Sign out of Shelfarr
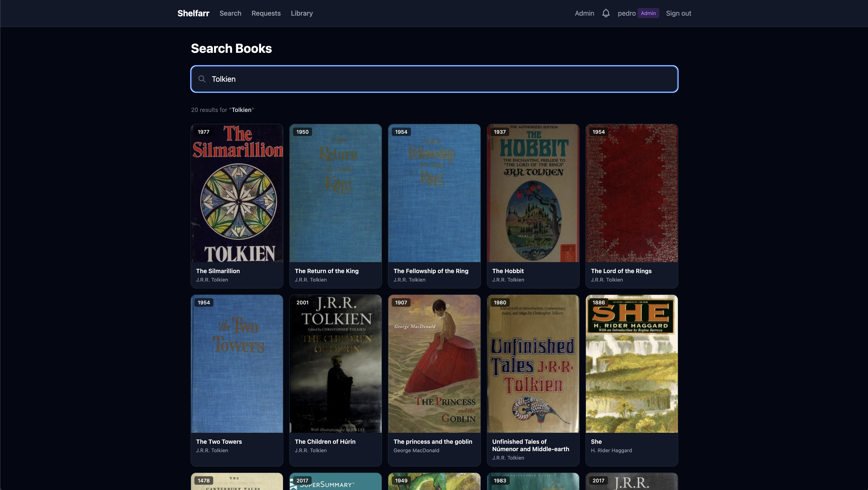Image resolution: width=868 pixels, height=490 pixels. coord(678,13)
